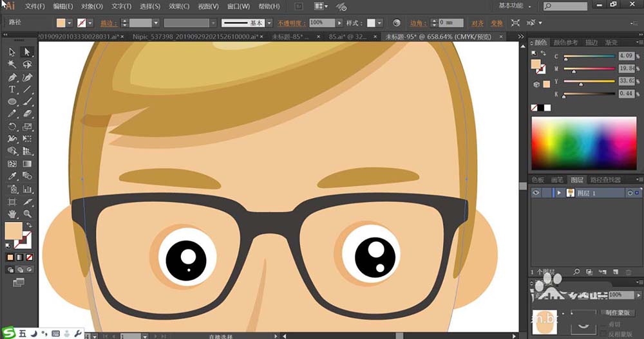644x339 pixels.
Task: Enable Draw Behind mode
Action: pos(20,270)
